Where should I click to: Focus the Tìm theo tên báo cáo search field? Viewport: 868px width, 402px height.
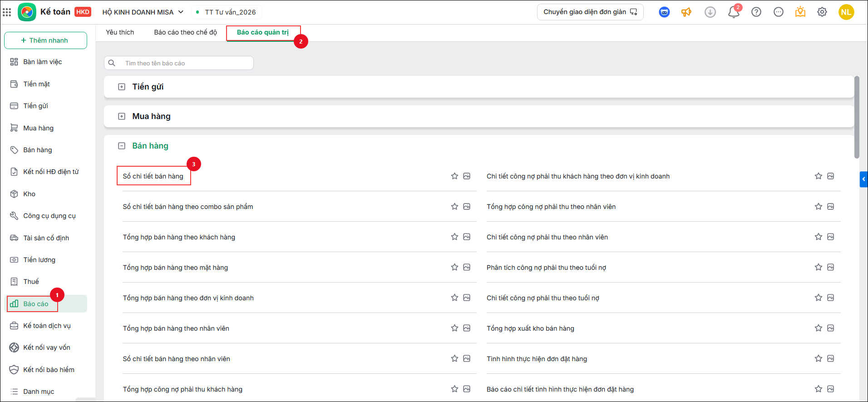(179, 63)
